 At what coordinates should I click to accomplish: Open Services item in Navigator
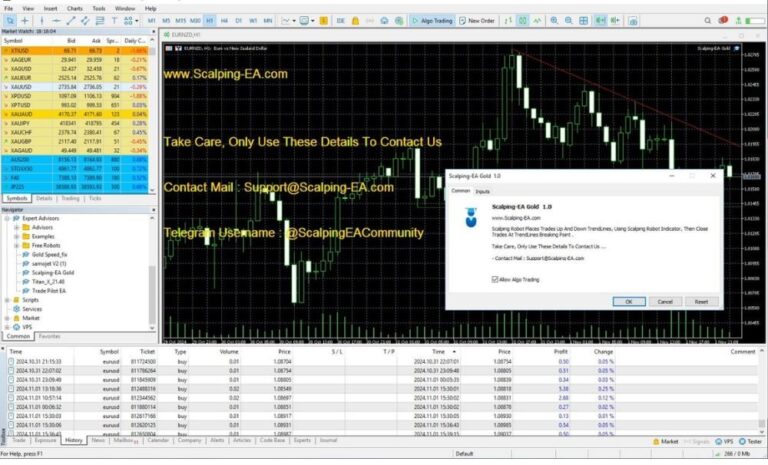[x=32, y=309]
